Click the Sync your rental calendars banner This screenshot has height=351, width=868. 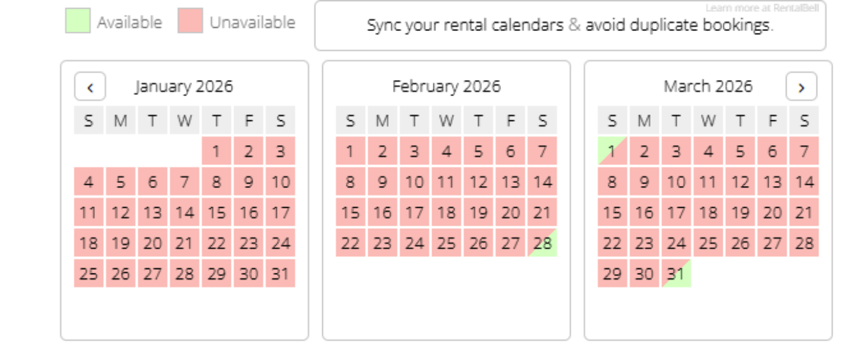(x=570, y=26)
